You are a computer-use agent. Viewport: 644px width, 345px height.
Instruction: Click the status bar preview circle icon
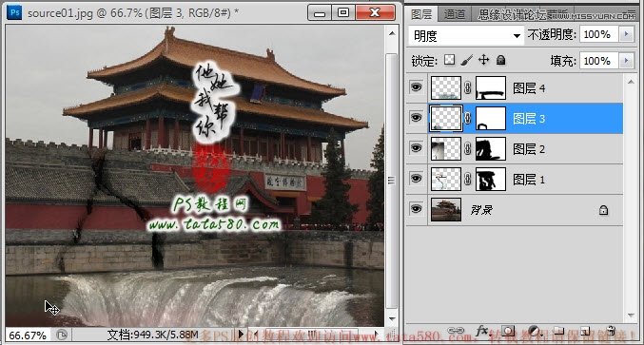pos(62,335)
